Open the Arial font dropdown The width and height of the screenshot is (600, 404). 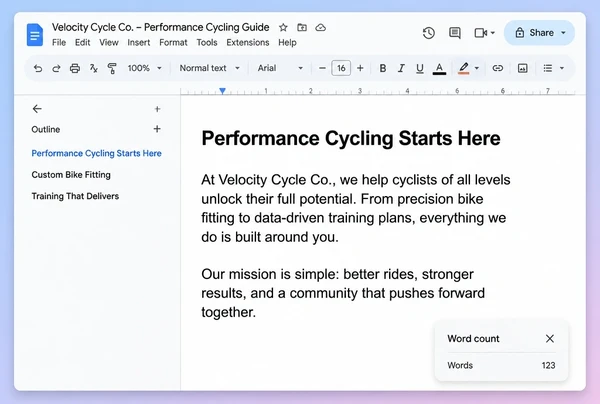(280, 68)
